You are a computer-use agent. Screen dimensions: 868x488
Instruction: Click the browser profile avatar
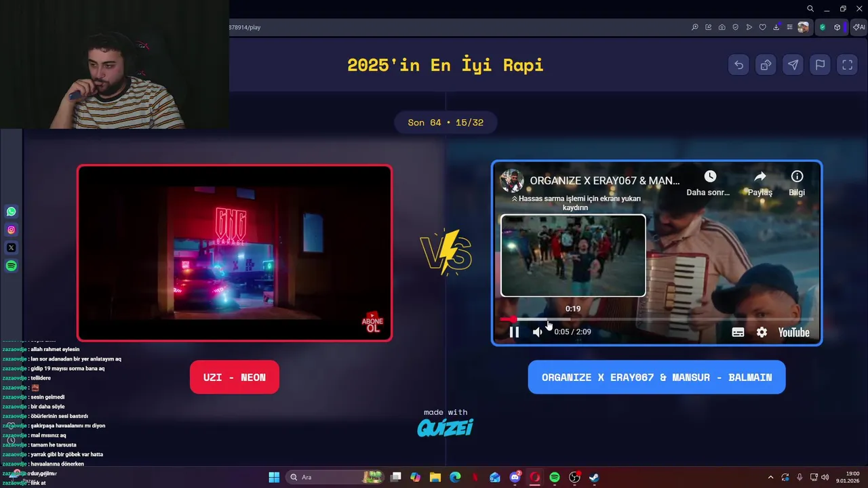tap(803, 27)
